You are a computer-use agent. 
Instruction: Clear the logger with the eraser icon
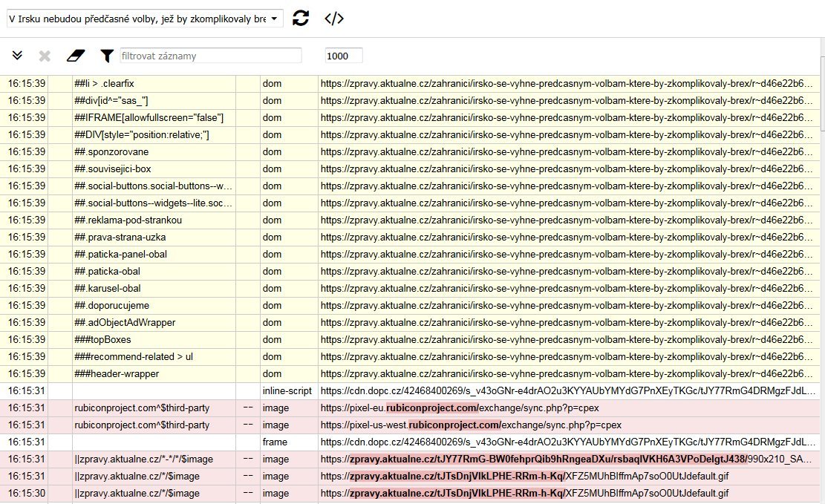click(x=76, y=56)
